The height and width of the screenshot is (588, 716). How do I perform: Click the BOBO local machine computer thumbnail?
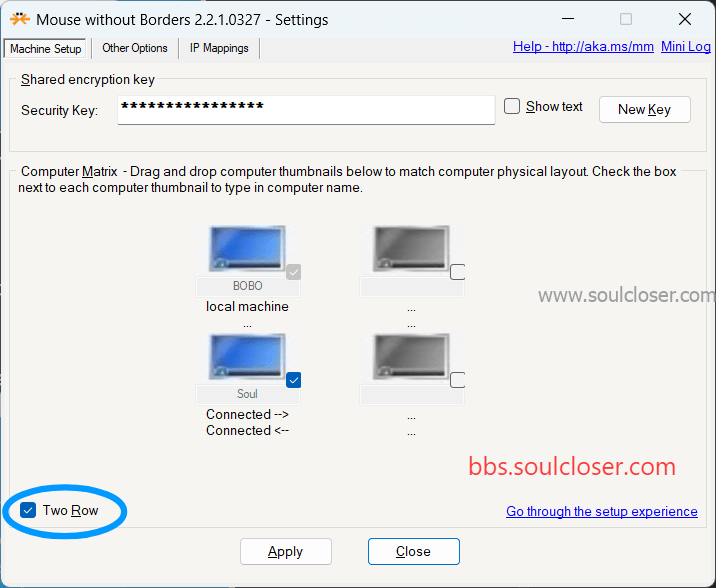point(247,248)
